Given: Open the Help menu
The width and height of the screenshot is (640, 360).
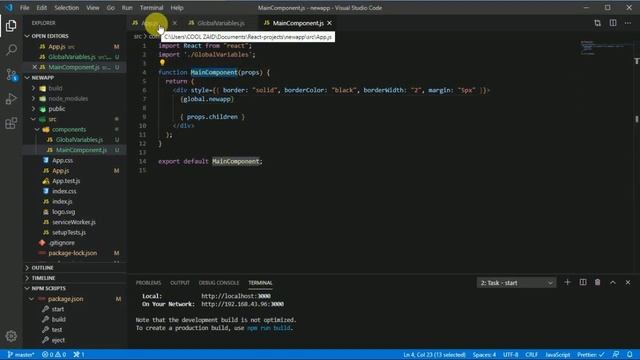Looking at the screenshot, I should pyautogui.click(x=177, y=8).
